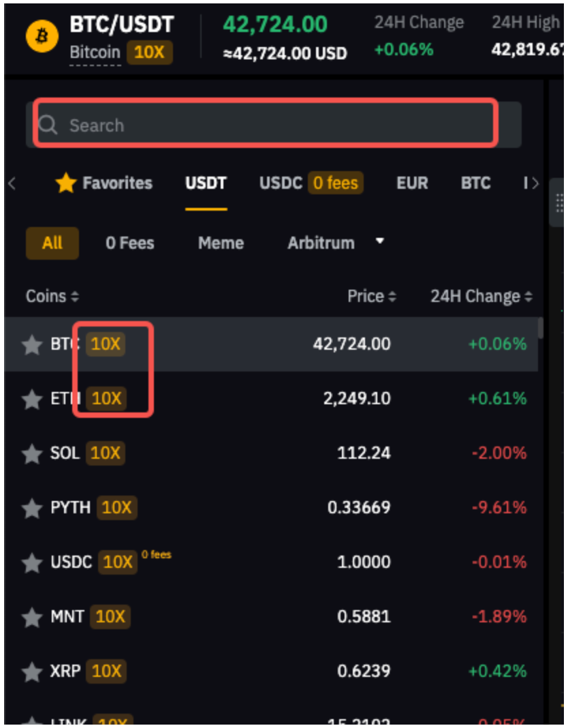This screenshot has width=568, height=728.
Task: Click the 0 fees badge beside USDC tab
Action: click(x=336, y=183)
